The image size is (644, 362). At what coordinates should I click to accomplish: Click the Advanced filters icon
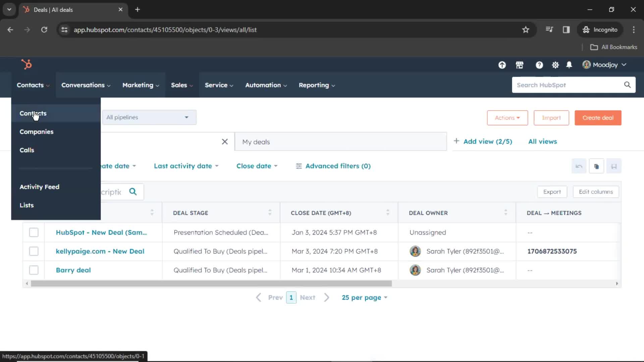tap(299, 166)
